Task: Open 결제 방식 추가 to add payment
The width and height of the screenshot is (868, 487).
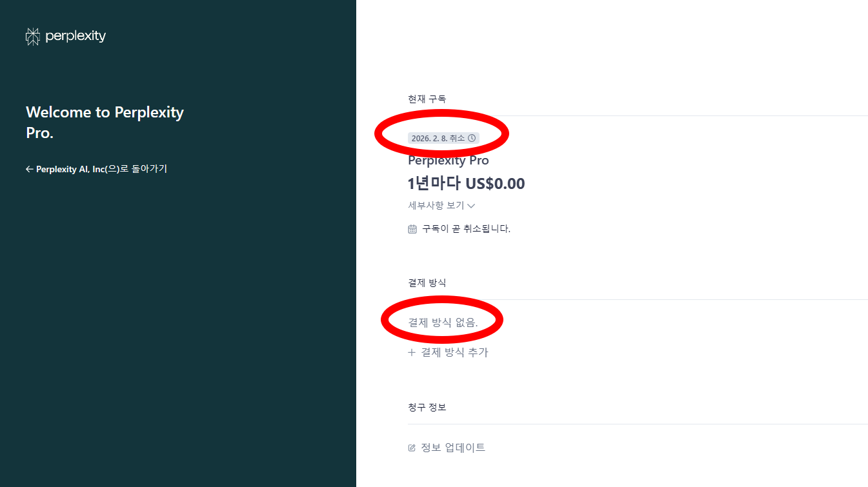Action: click(x=454, y=352)
